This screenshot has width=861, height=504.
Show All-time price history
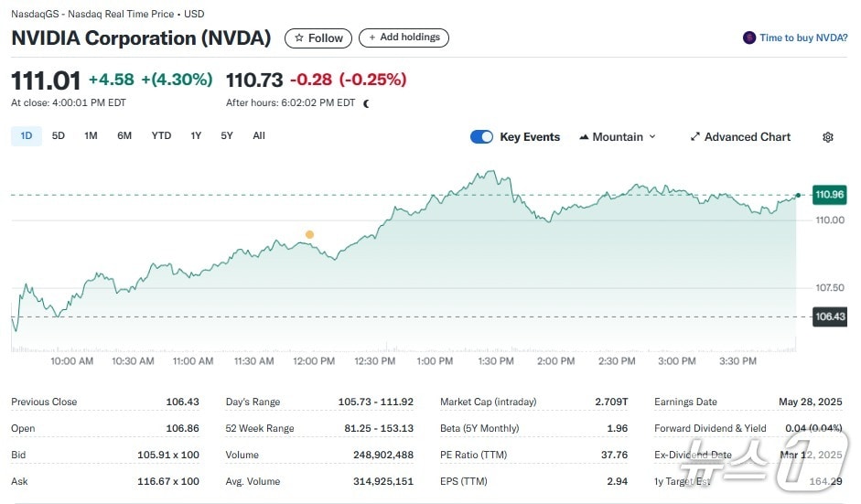[259, 136]
